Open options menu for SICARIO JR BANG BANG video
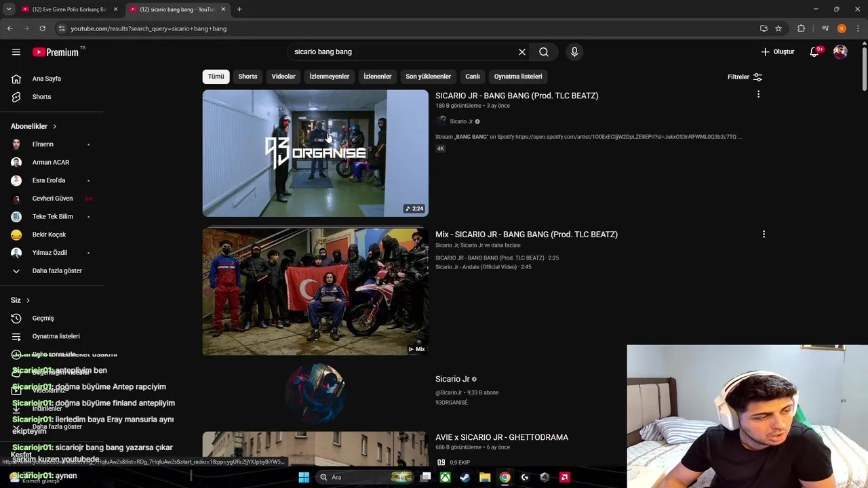The height and width of the screenshot is (488, 868). [x=758, y=94]
